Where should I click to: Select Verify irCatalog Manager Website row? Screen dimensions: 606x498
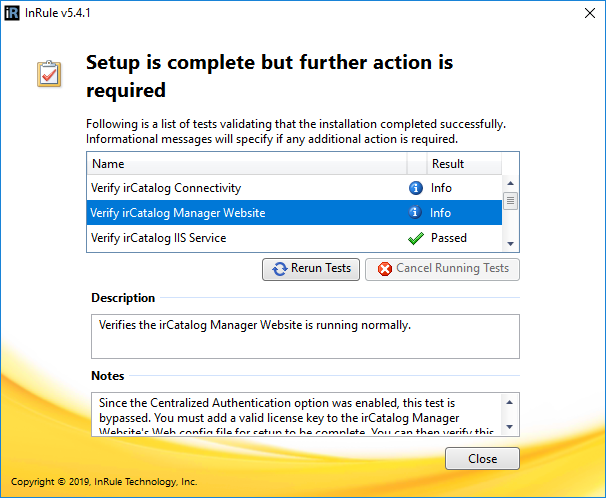(294, 212)
